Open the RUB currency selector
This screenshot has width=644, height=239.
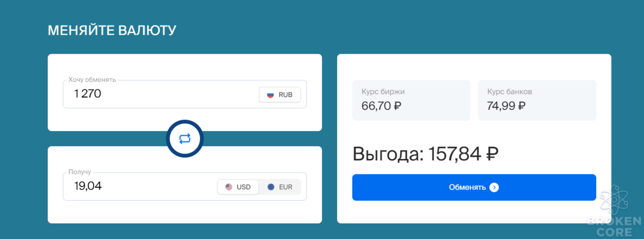(280, 95)
